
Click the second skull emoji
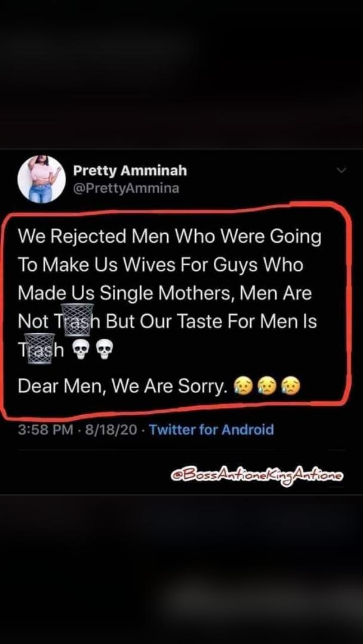tap(104, 351)
